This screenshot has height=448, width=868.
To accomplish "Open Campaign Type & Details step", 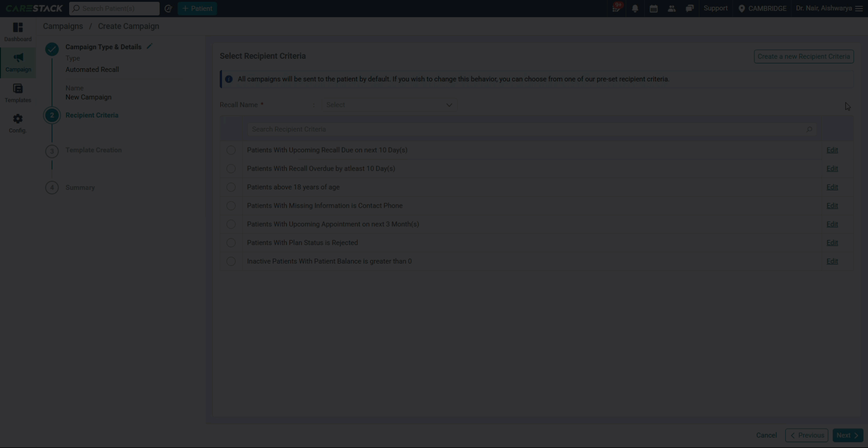I will (103, 47).
